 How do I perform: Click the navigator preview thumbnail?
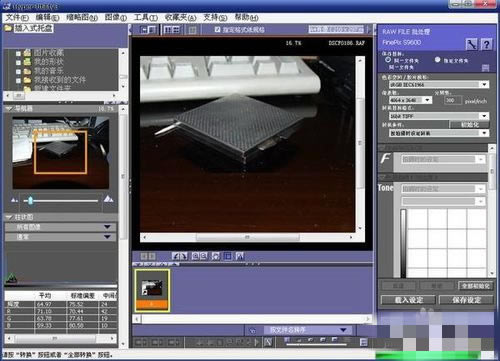[x=61, y=153]
